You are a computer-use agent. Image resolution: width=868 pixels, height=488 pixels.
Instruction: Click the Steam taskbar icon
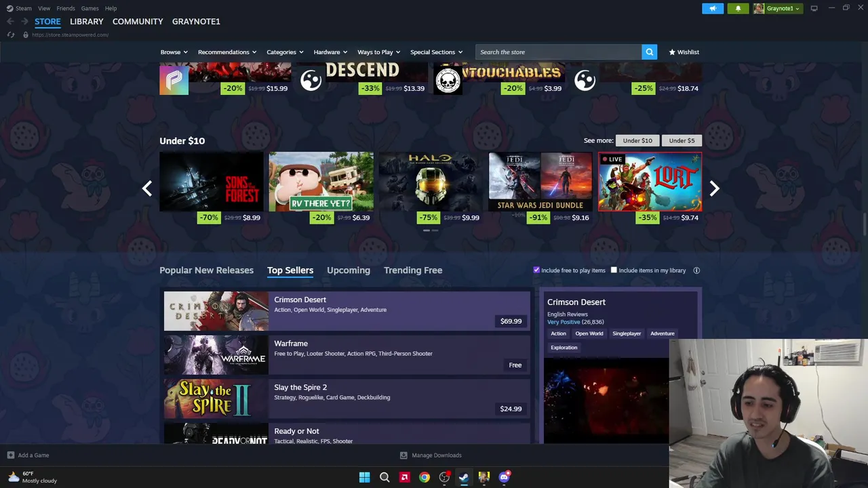[464, 477]
